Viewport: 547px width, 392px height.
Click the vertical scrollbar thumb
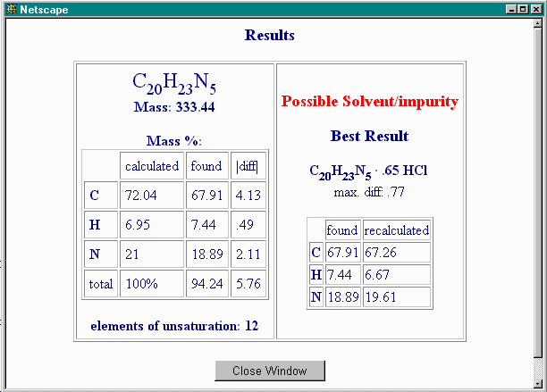537,192
